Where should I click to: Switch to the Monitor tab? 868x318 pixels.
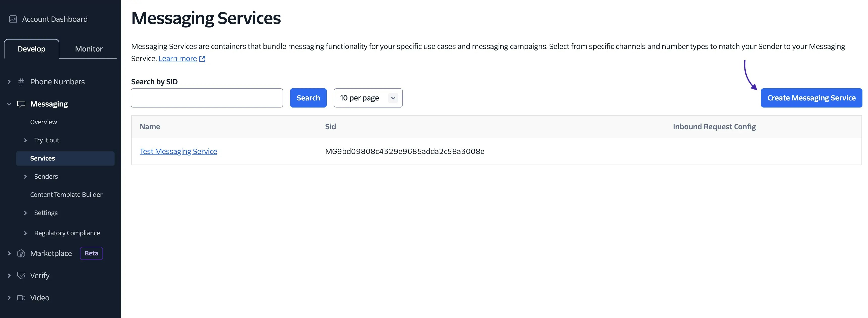point(88,48)
